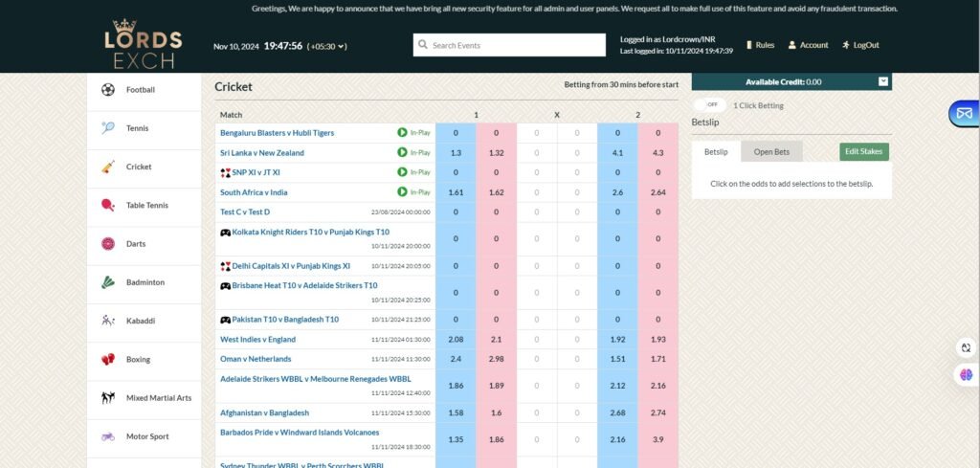The width and height of the screenshot is (980, 468).
Task: Open the Badminton shuttlecock icon
Action: pyautogui.click(x=108, y=282)
